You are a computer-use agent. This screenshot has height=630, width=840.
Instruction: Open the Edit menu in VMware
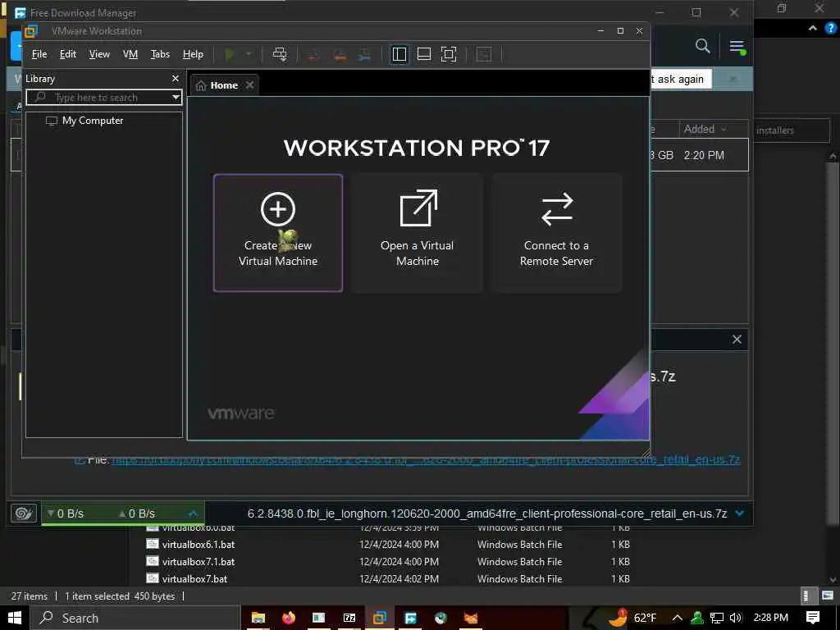(x=67, y=54)
